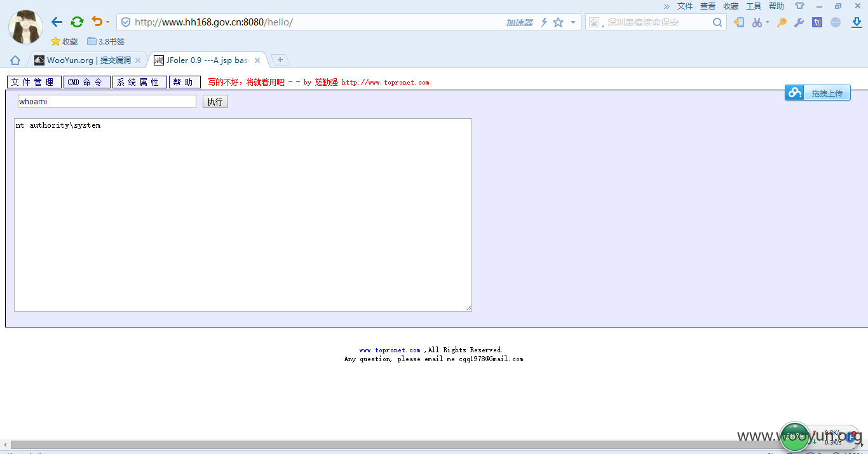Viewport: 868px width, 454px height.
Task: Open the scissors screenshot tool
Action: pos(756,22)
